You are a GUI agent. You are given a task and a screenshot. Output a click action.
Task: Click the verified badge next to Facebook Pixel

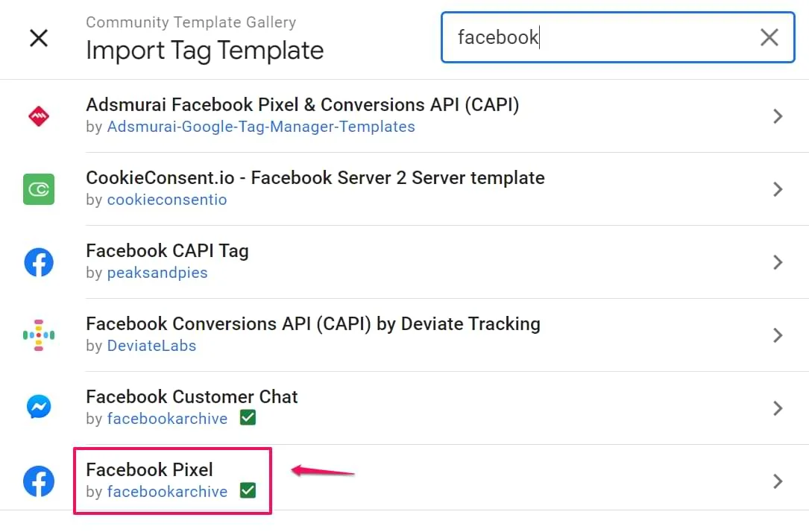[x=247, y=490]
